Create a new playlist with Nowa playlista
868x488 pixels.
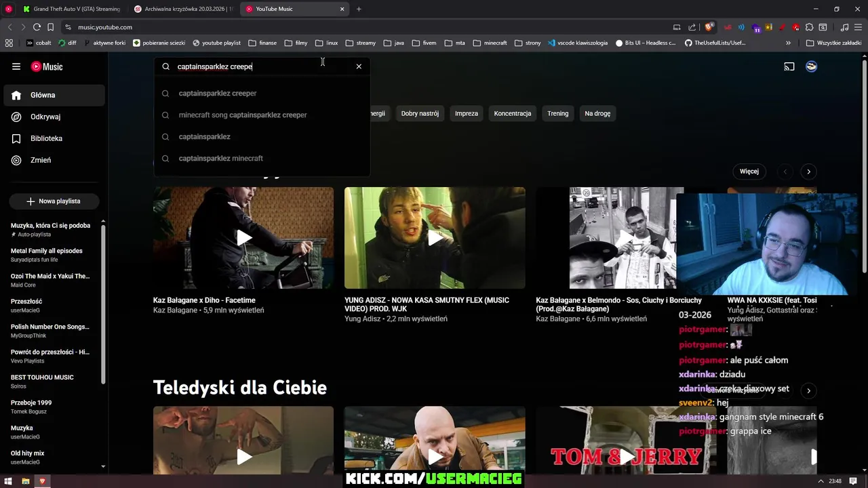click(x=54, y=201)
